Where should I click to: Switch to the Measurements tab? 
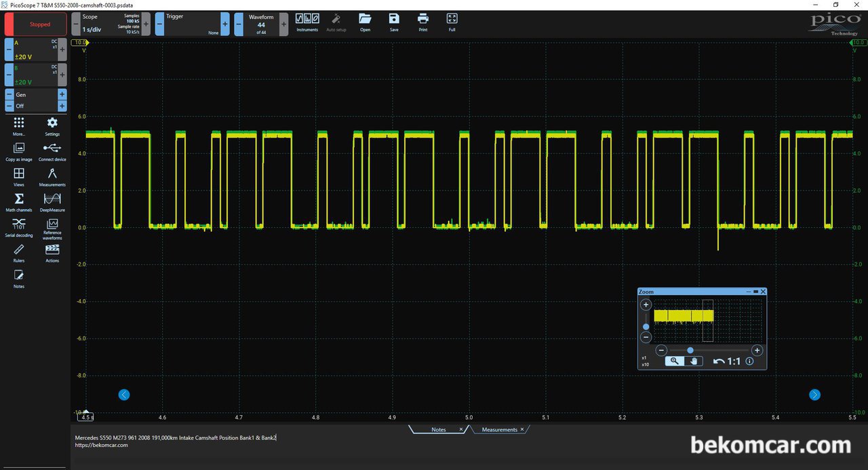coord(499,429)
